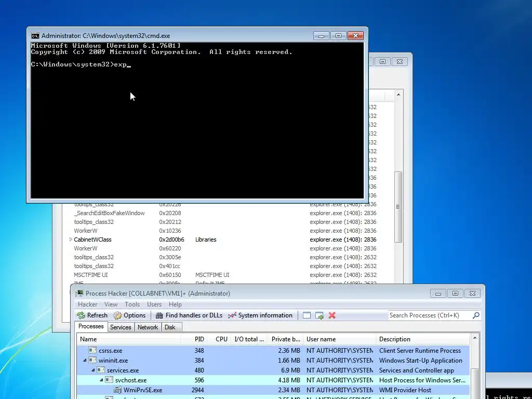The image size is (532, 399).
Task: Open the Help menu
Action: point(175,304)
